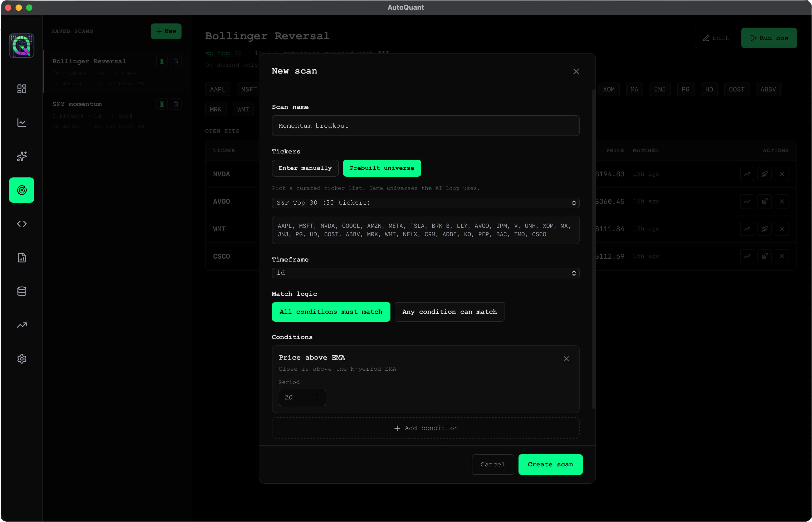
Task: Adjust the EMA Period stepper arrows
Action: pos(317,397)
